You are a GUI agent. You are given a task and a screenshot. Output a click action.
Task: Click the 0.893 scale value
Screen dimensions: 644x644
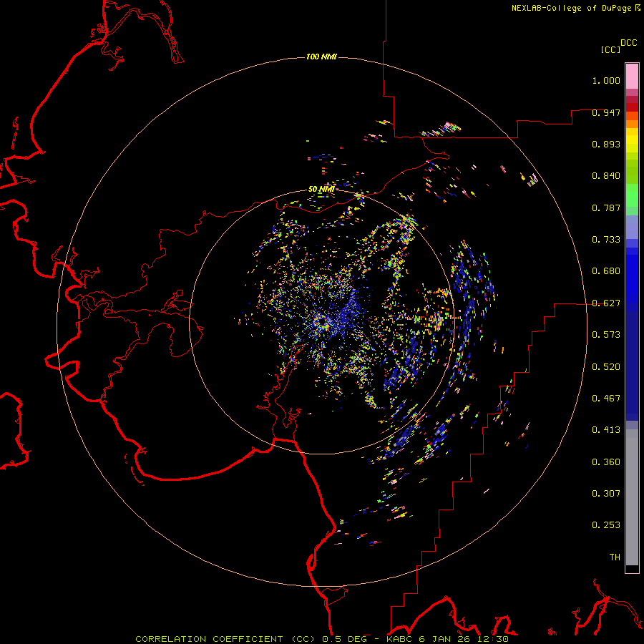point(606,144)
